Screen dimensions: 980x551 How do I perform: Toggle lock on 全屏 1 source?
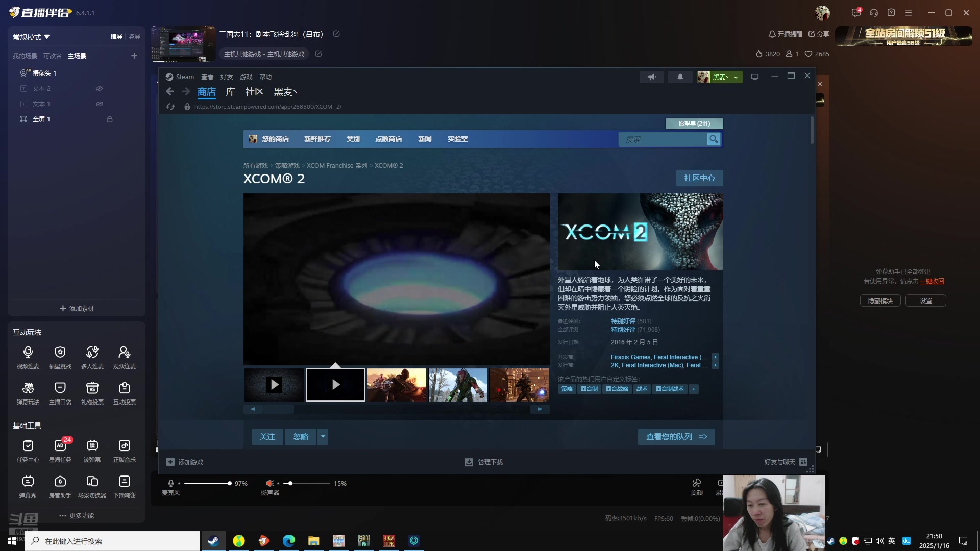tap(109, 119)
